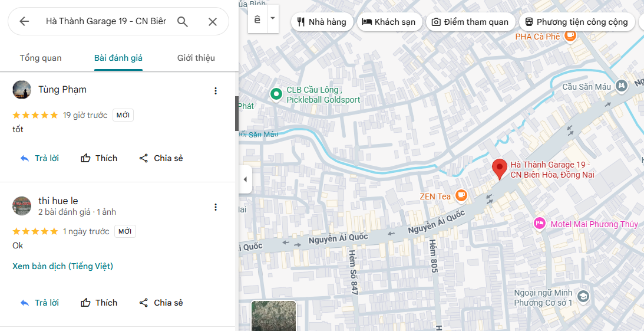644x331 pixels.
Task: Click thi hue le reviewer name
Action: tap(58, 201)
